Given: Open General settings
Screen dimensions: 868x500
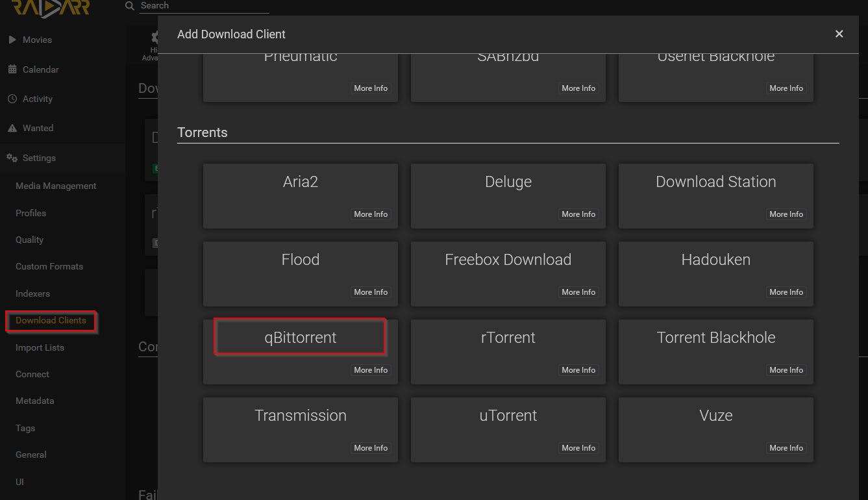Looking at the screenshot, I should pos(31,455).
